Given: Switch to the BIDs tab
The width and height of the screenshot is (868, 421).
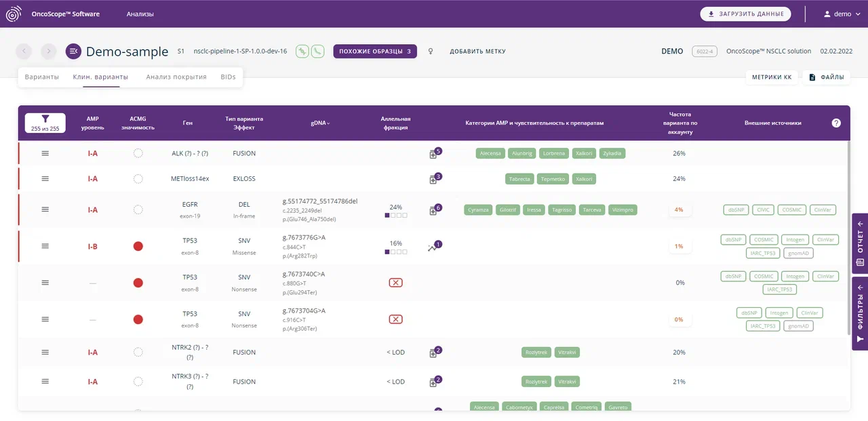Looking at the screenshot, I should pos(229,77).
